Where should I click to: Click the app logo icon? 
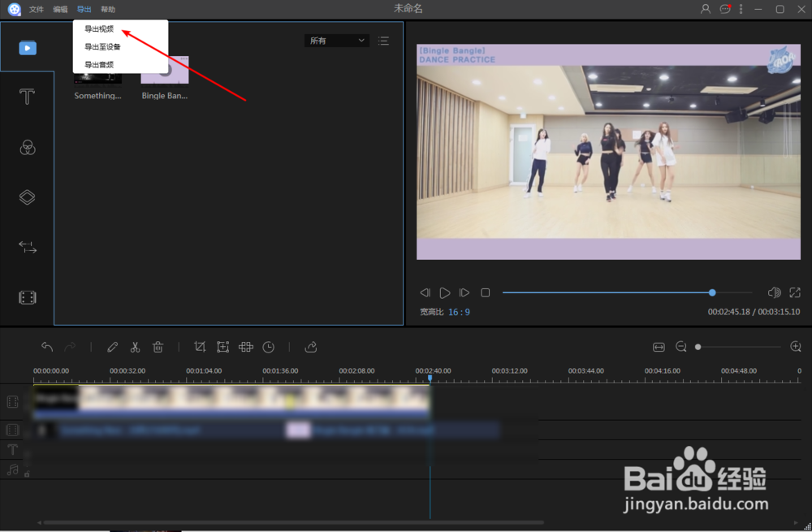[x=15, y=9]
